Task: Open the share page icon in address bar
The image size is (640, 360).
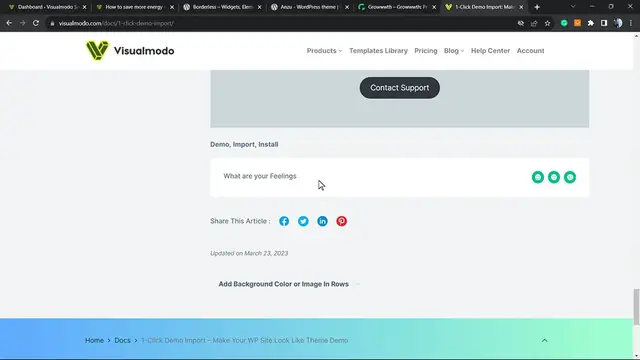Action: click(x=534, y=23)
